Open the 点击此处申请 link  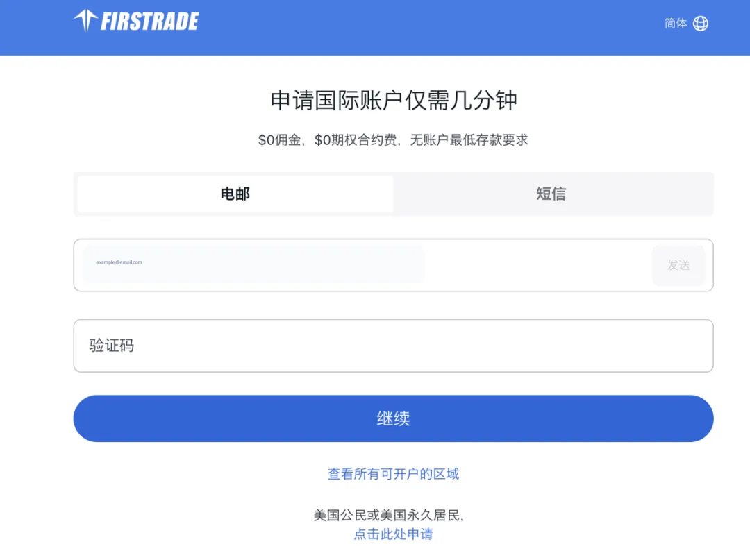(x=393, y=534)
